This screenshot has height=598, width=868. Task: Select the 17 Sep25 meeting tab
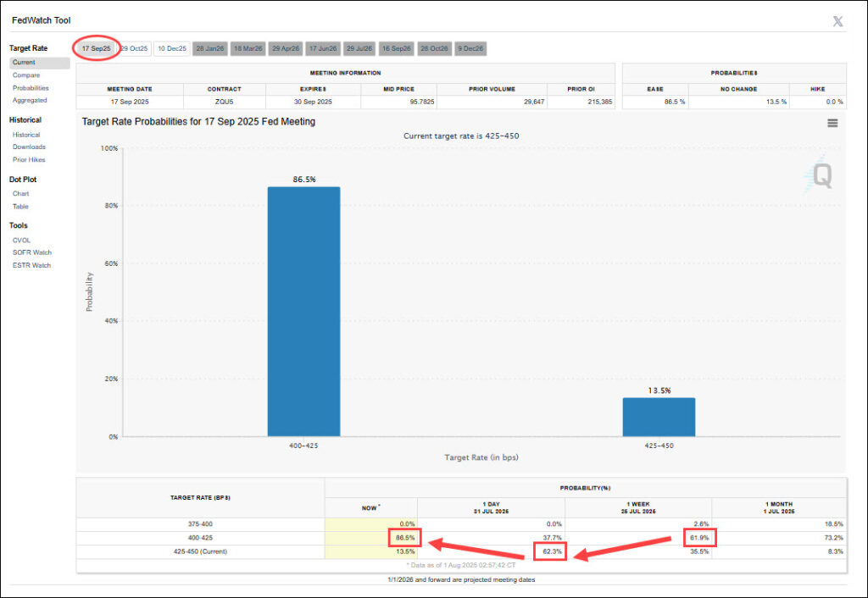tap(96, 49)
